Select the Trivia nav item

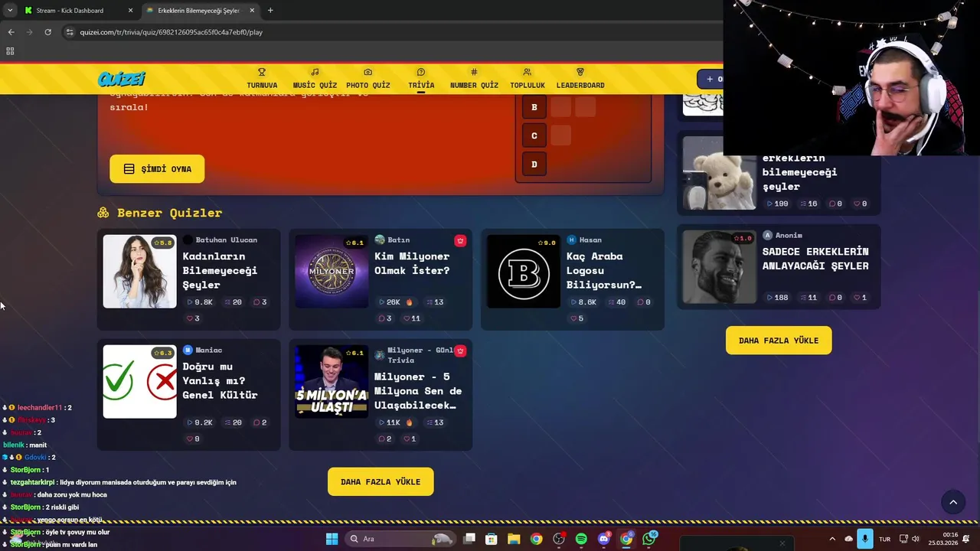pos(421,79)
